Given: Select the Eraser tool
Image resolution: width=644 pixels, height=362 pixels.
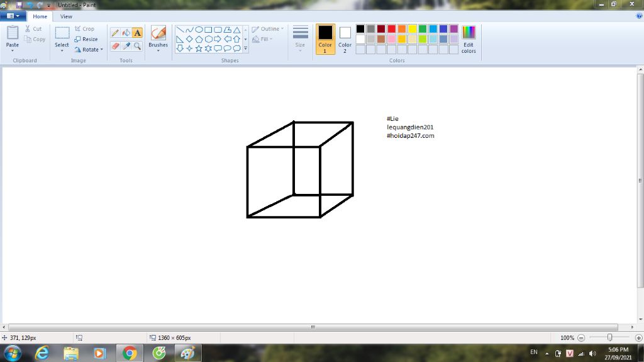Looking at the screenshot, I should 115,46.
